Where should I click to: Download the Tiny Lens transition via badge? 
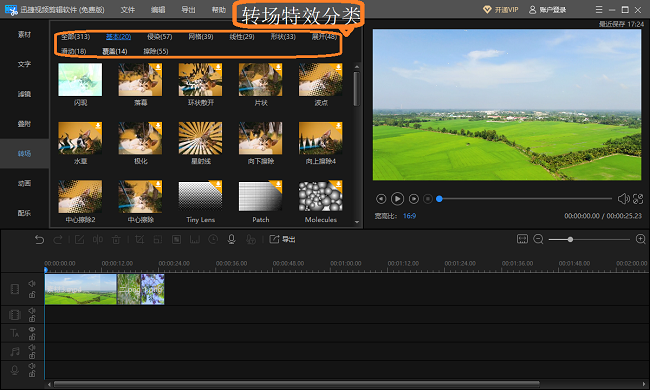click(x=218, y=184)
